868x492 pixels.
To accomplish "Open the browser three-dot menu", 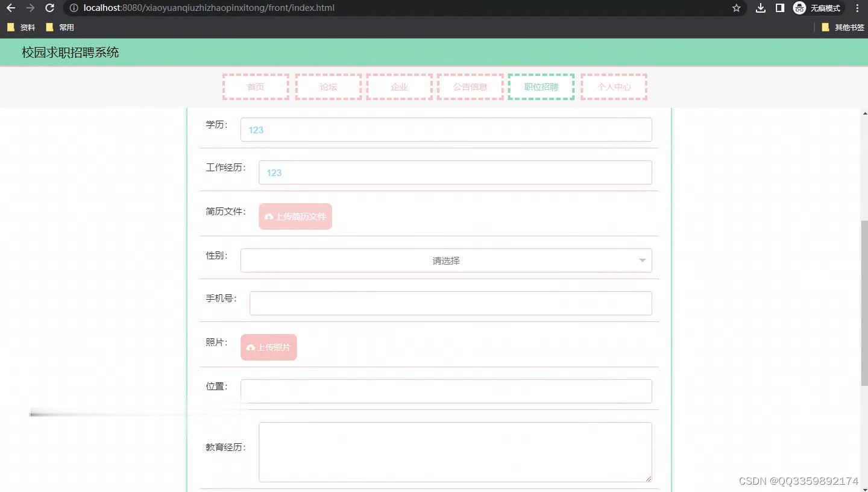I will point(857,8).
